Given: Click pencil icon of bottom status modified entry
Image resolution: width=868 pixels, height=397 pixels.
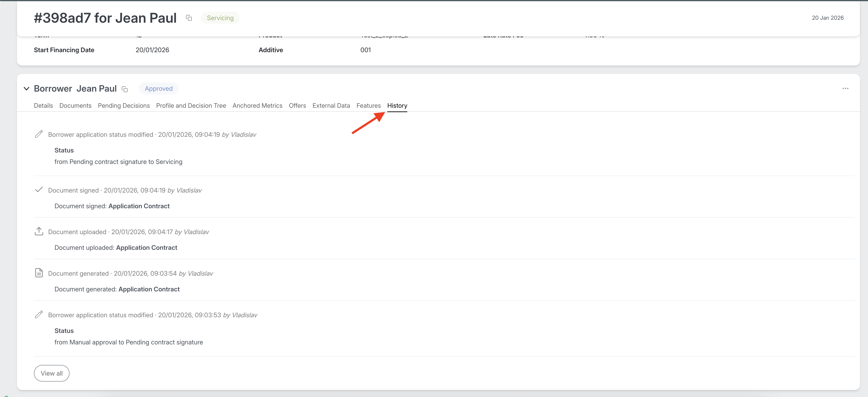Looking at the screenshot, I should [x=39, y=315].
